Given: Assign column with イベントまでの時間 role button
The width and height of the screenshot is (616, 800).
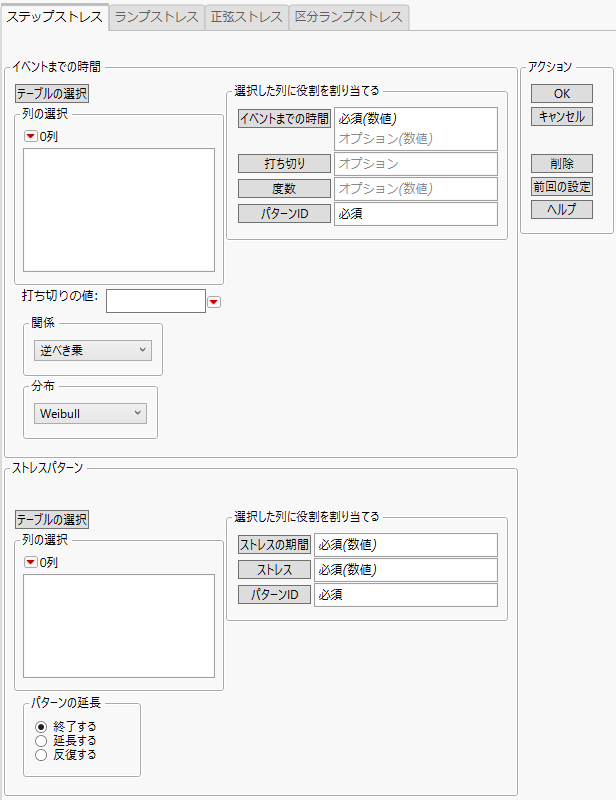Looking at the screenshot, I should [x=284, y=119].
